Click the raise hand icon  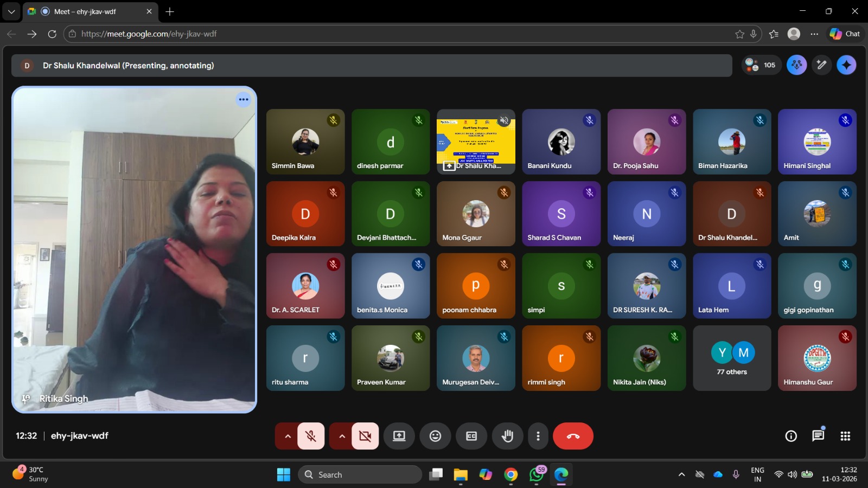coord(507,436)
